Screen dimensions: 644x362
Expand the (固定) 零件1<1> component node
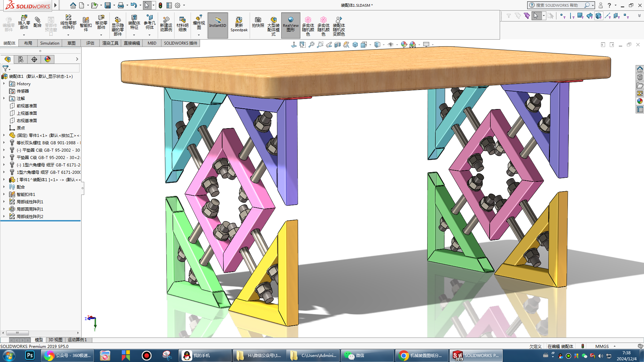click(x=4, y=135)
